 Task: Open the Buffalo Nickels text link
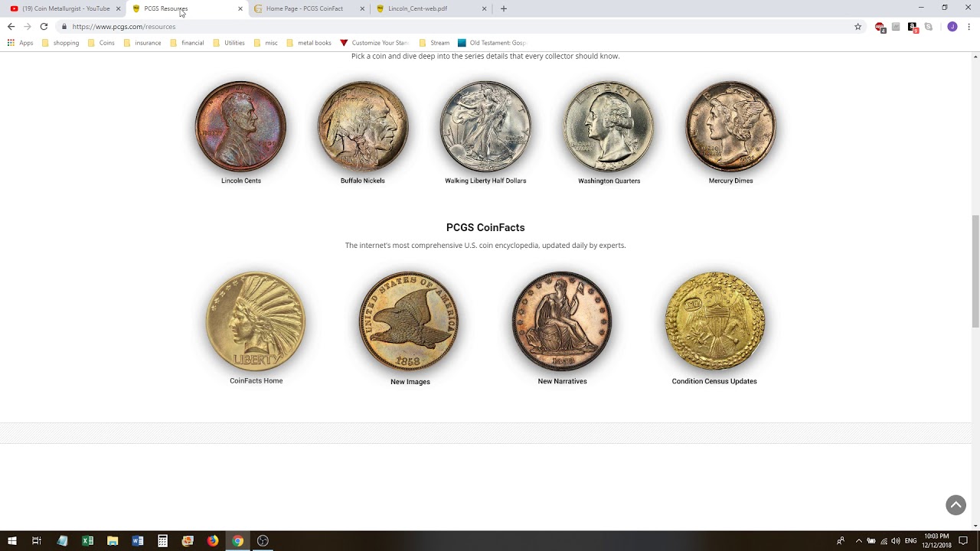(363, 181)
